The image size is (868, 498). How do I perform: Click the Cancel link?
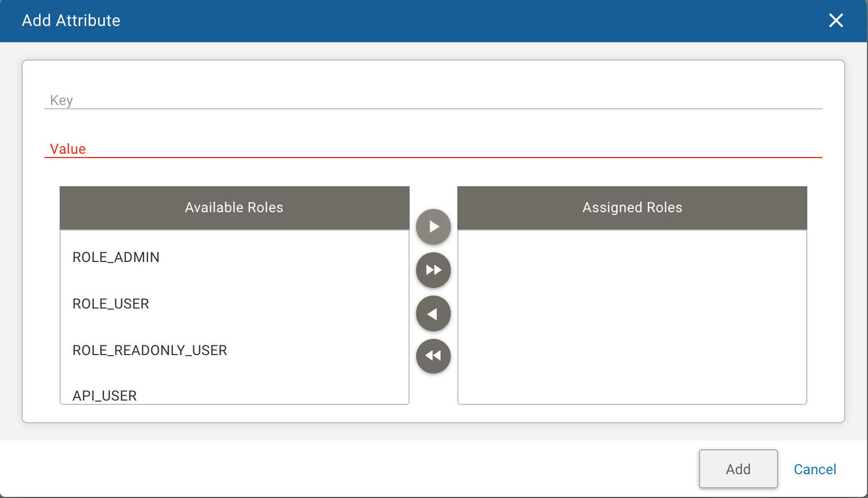[815, 469]
